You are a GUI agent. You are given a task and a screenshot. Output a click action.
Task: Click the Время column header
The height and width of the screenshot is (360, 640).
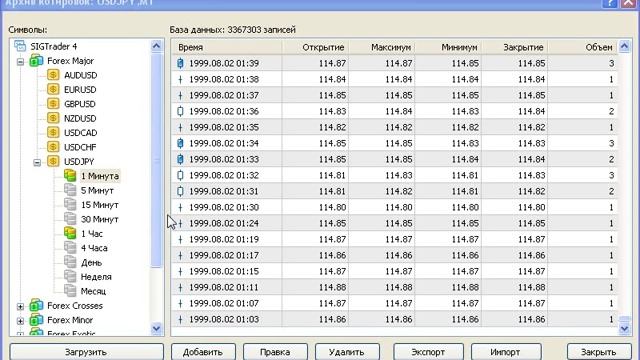point(226,47)
